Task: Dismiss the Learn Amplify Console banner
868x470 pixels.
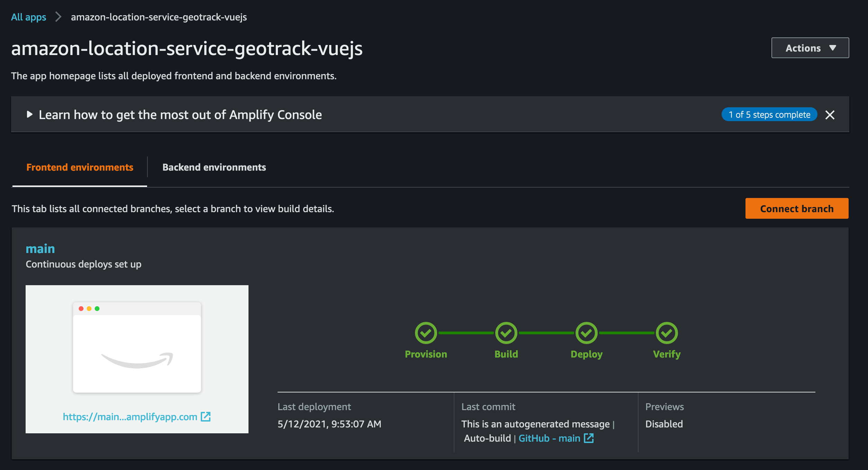Action: [830, 115]
